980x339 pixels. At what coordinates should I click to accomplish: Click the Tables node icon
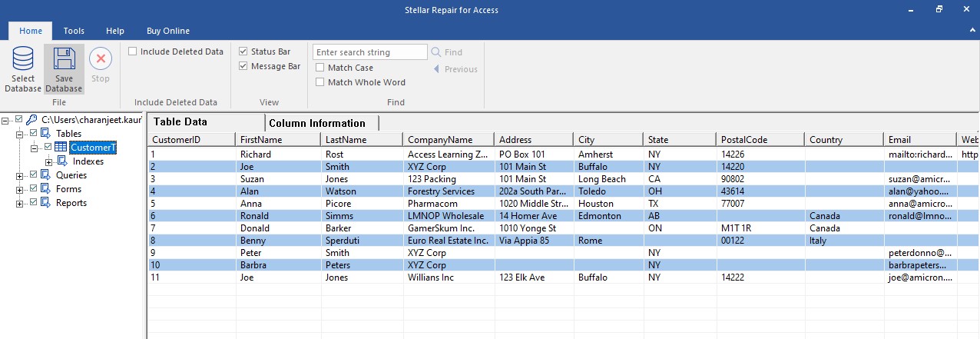pos(45,134)
